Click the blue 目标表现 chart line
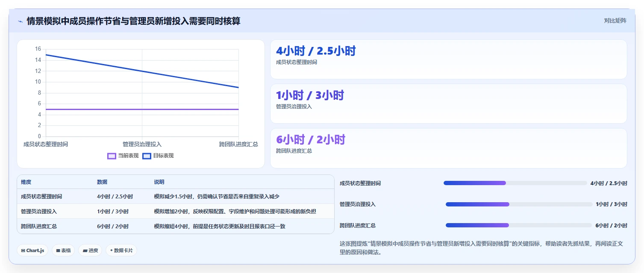 click(x=142, y=71)
